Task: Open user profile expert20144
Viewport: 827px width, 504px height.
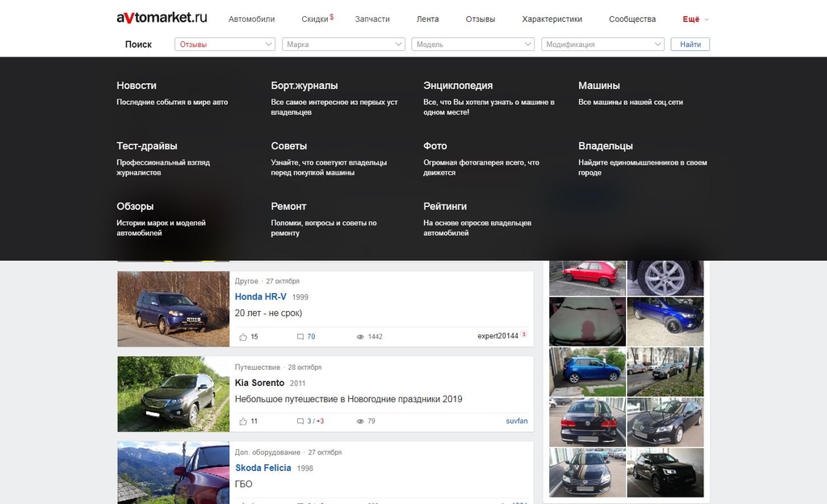Action: click(x=497, y=336)
